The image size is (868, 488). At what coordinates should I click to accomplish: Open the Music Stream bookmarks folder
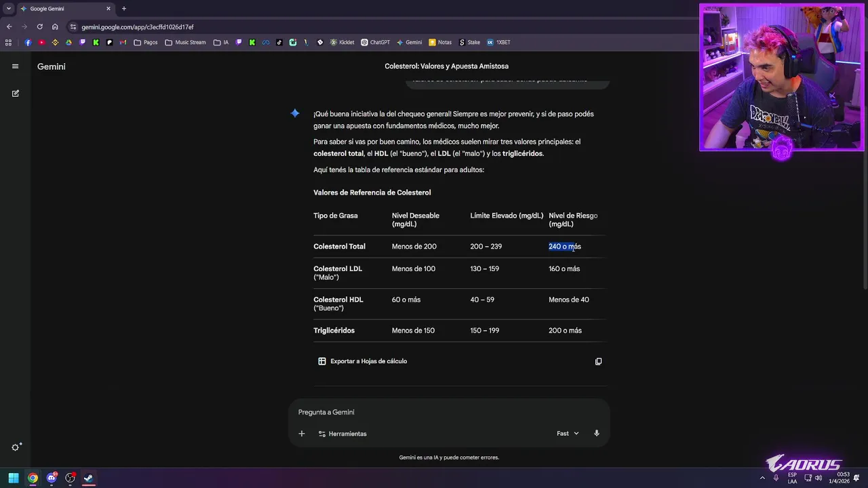click(185, 42)
